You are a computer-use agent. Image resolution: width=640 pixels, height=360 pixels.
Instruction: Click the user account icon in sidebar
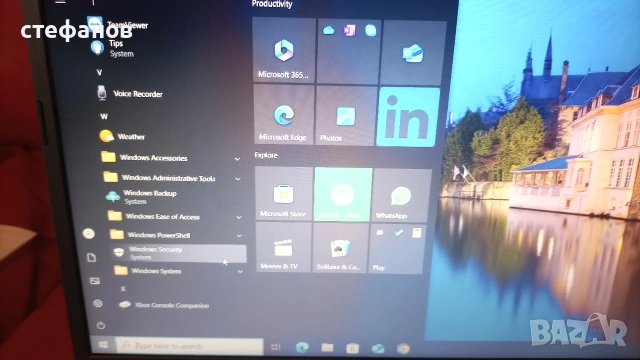pos(89,233)
